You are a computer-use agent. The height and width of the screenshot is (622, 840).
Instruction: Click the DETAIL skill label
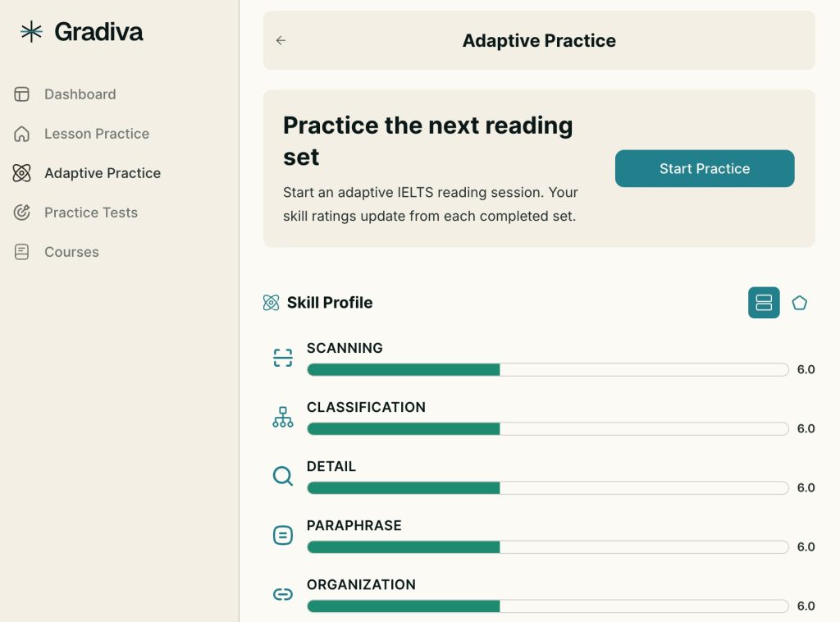click(x=331, y=466)
